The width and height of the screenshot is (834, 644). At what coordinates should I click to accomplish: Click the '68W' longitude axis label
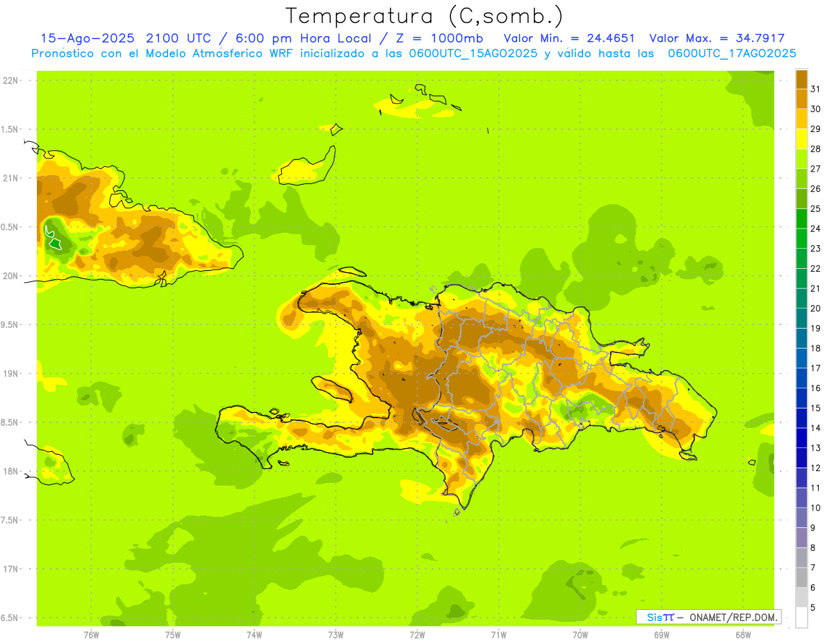(743, 634)
